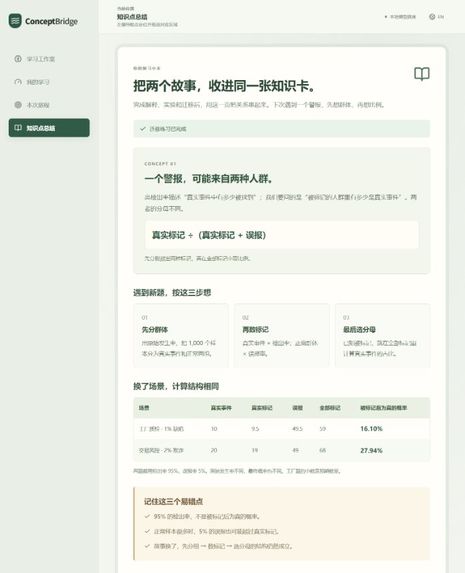The image size is (465, 573).
Task: Click the 真实事件 column header
Action: (221, 408)
